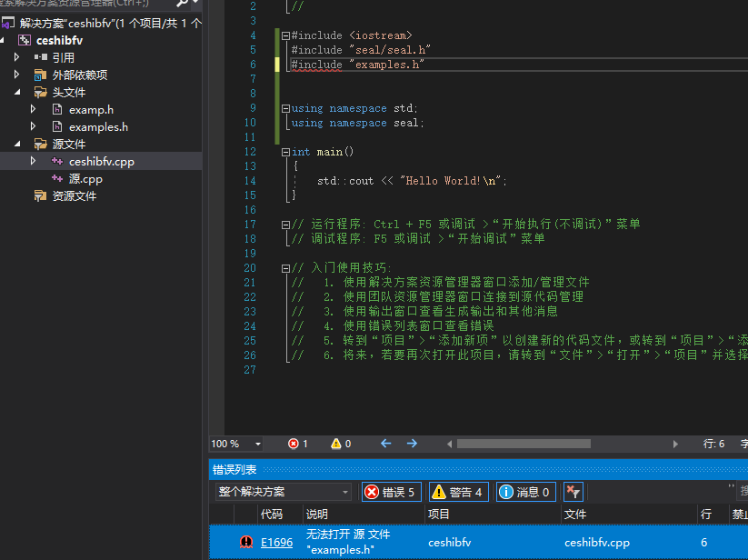Expand the 外部依赖项 node
Viewport: 748px width, 560px height.
click(17, 75)
